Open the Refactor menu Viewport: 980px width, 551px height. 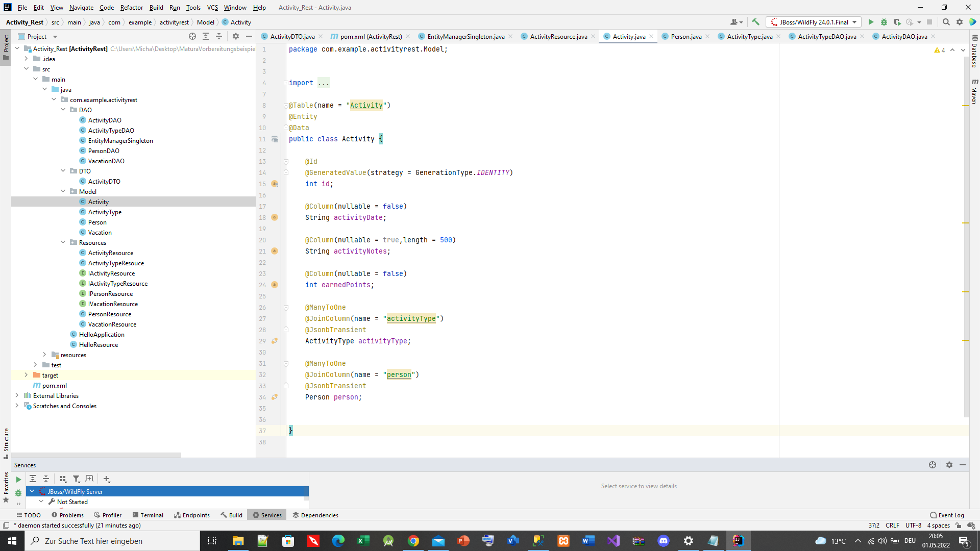(x=131, y=7)
